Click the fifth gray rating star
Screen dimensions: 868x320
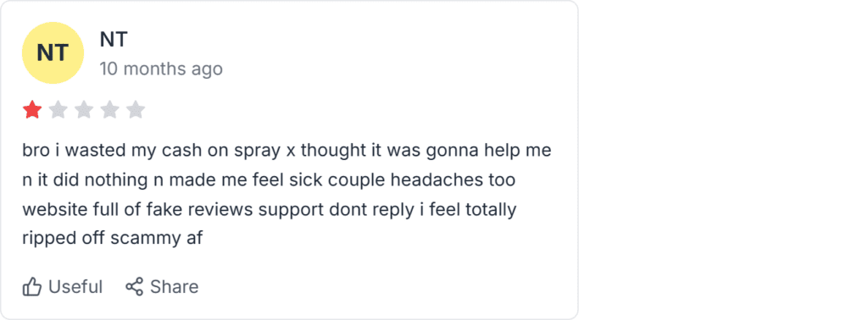(x=136, y=110)
